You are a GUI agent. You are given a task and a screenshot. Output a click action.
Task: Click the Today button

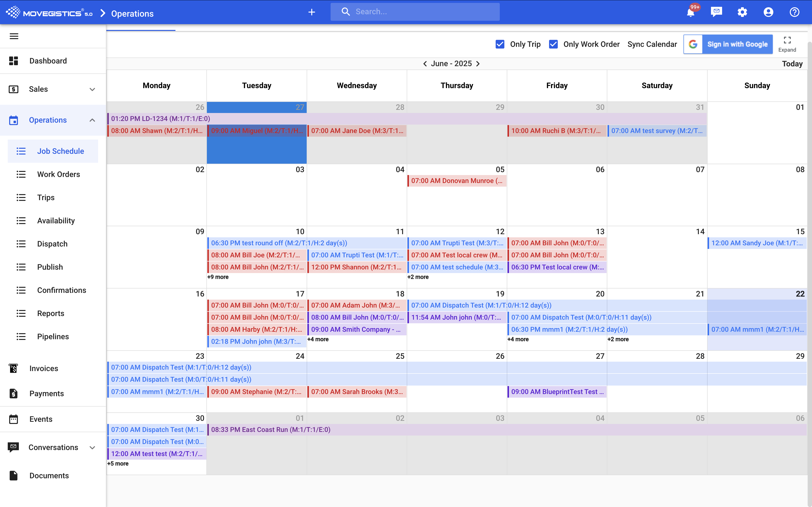point(792,64)
